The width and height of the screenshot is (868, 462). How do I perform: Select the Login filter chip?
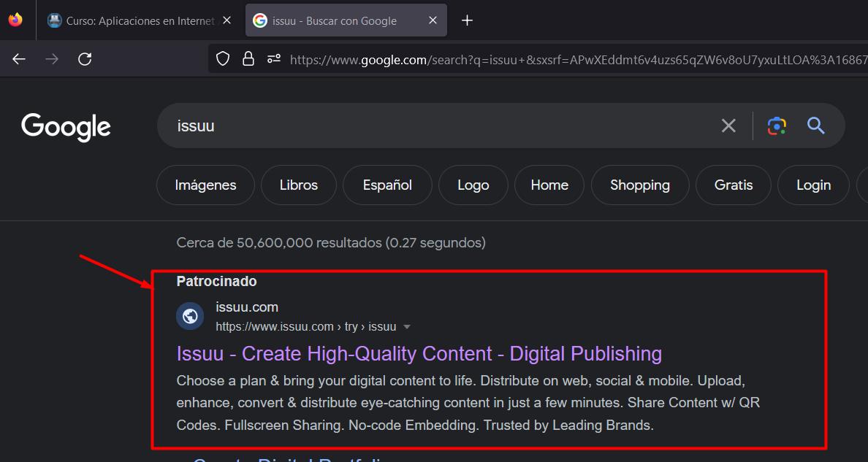click(813, 185)
